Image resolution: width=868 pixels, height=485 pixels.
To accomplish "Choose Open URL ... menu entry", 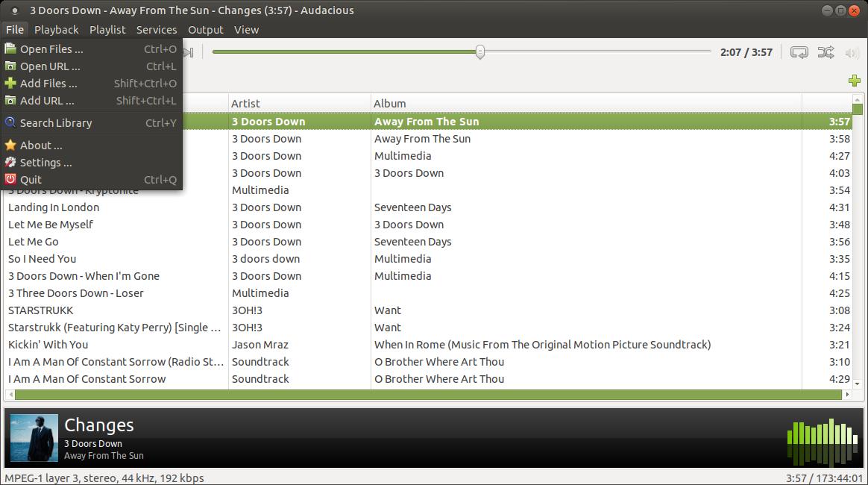I will (x=91, y=66).
